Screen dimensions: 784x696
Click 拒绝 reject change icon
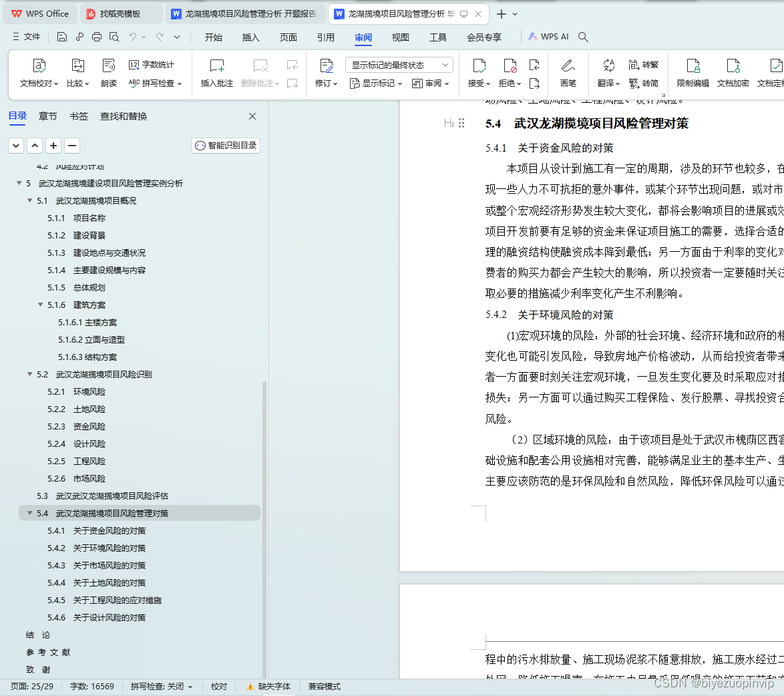pyautogui.click(x=510, y=73)
